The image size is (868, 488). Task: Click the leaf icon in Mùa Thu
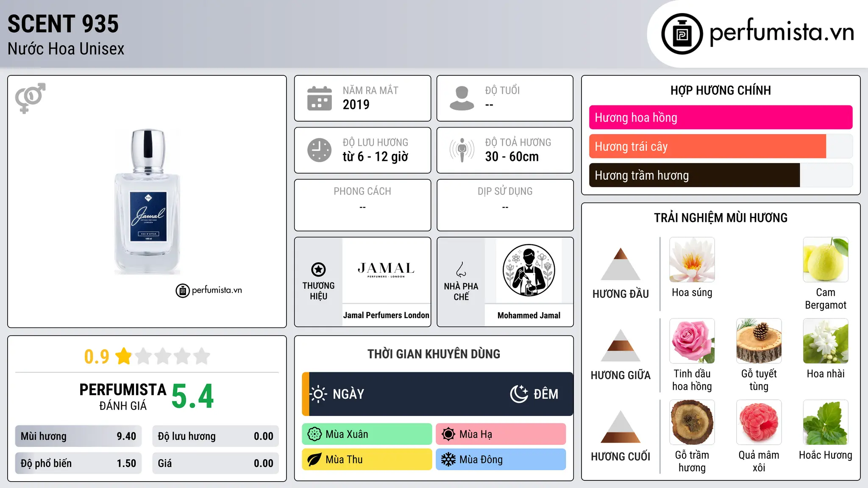[314, 460]
